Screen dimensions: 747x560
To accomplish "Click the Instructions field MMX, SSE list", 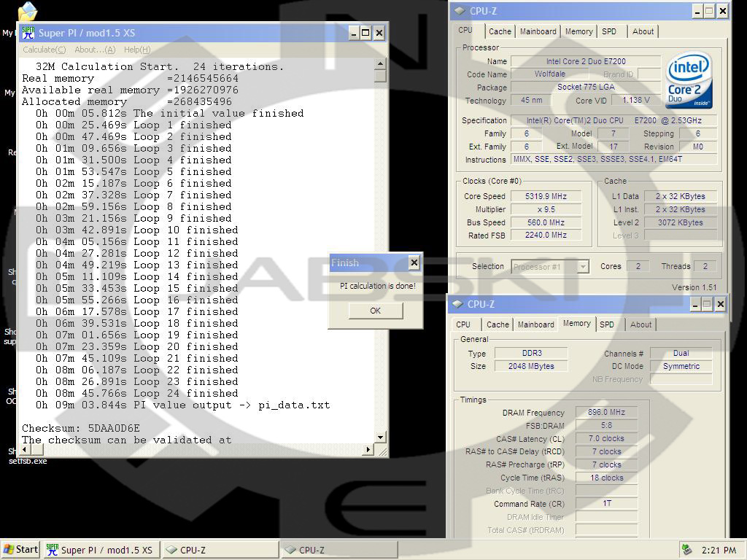I will coord(614,160).
